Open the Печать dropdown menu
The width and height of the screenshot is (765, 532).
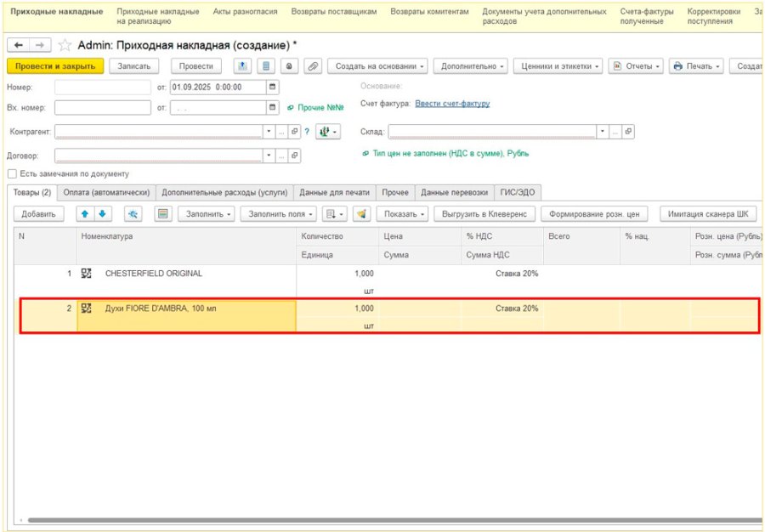(x=696, y=66)
